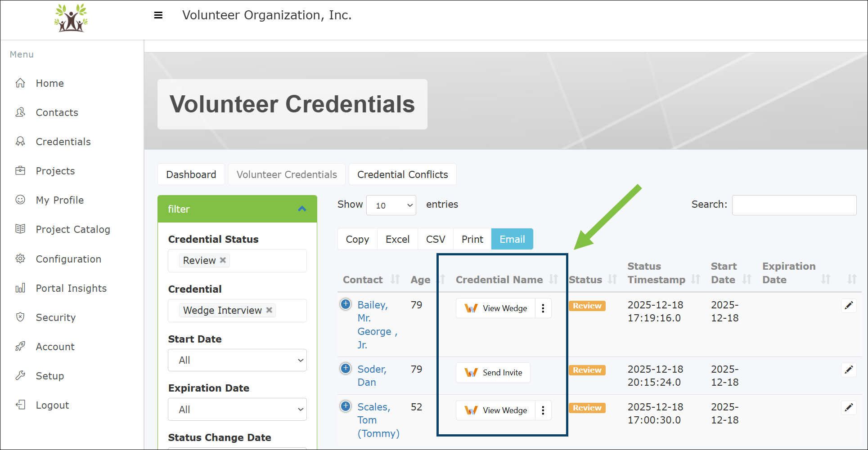This screenshot has width=868, height=450.
Task: Expand row details for Tom Scales
Action: (x=346, y=406)
